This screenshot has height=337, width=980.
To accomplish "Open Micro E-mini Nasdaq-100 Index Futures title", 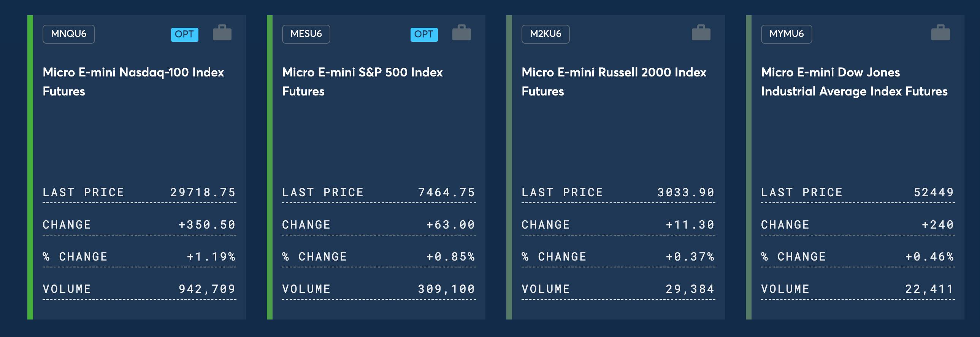I will [x=133, y=81].
